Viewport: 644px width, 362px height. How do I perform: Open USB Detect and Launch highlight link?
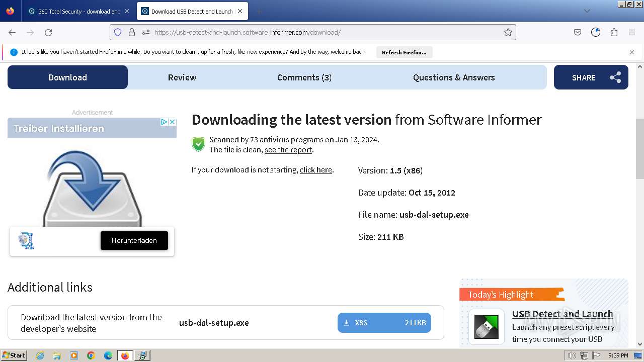pos(562,314)
